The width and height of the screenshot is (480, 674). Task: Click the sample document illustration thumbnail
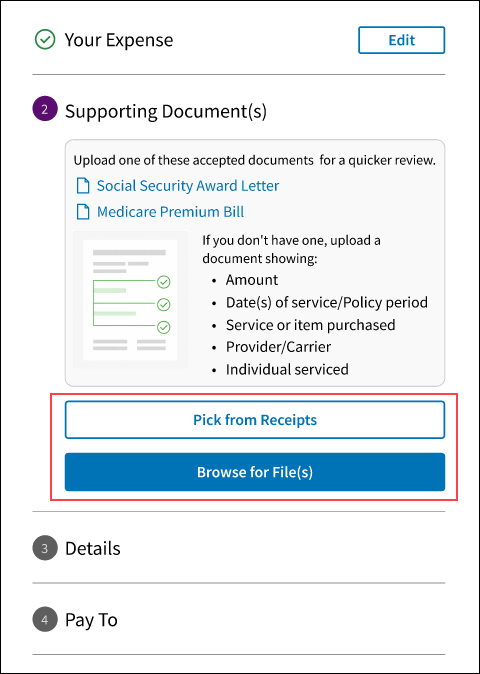point(130,300)
